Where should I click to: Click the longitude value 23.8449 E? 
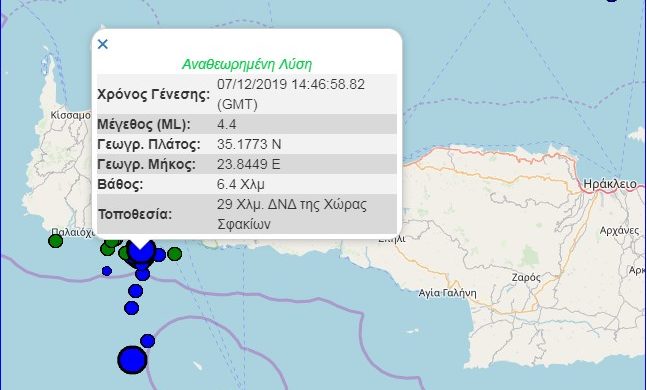248,164
